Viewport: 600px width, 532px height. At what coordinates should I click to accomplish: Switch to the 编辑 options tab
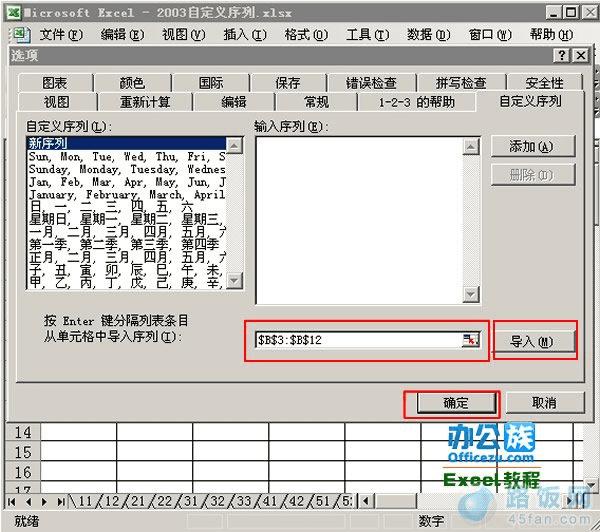coord(234,102)
